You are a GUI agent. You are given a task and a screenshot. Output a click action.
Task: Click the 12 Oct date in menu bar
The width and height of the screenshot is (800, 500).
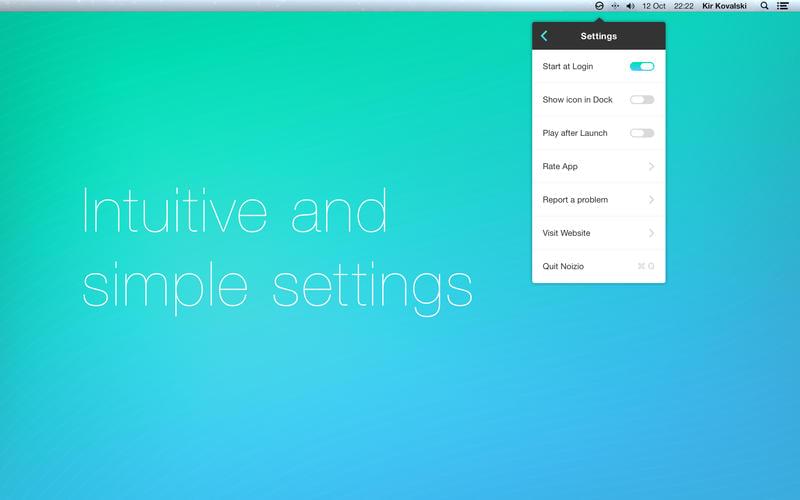coord(654,6)
